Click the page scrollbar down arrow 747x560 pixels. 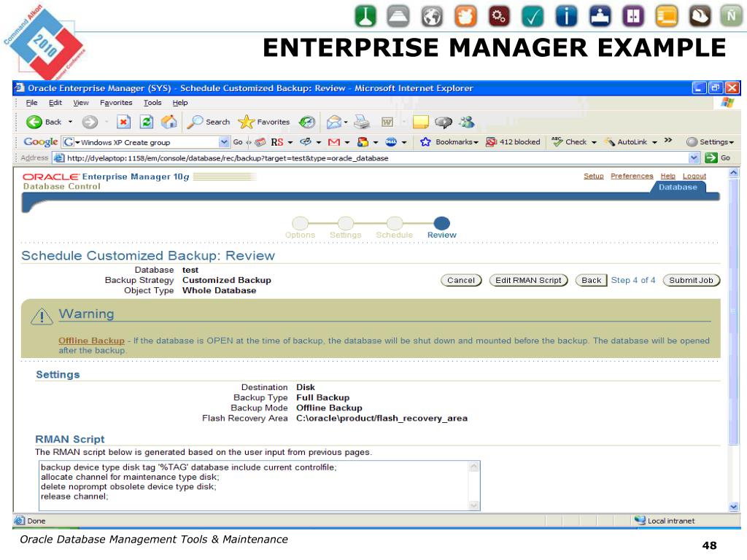[734, 507]
